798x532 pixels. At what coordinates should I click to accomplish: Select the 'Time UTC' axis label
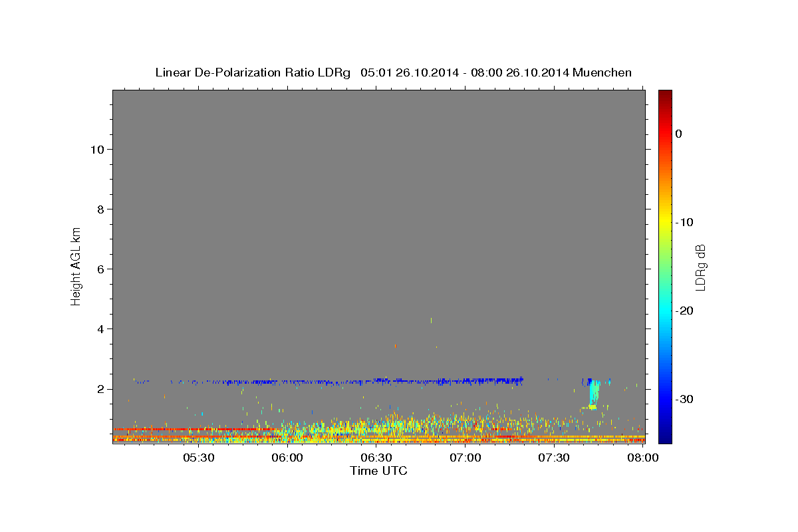click(378, 471)
